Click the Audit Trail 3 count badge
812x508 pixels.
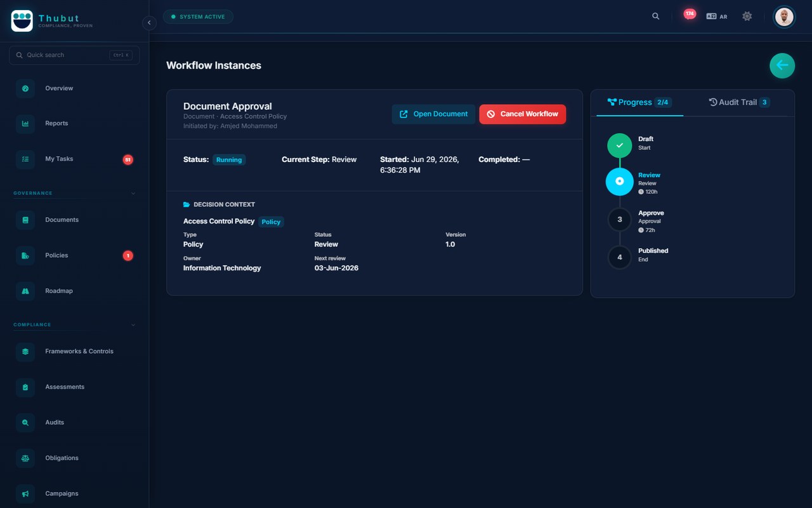tap(764, 103)
